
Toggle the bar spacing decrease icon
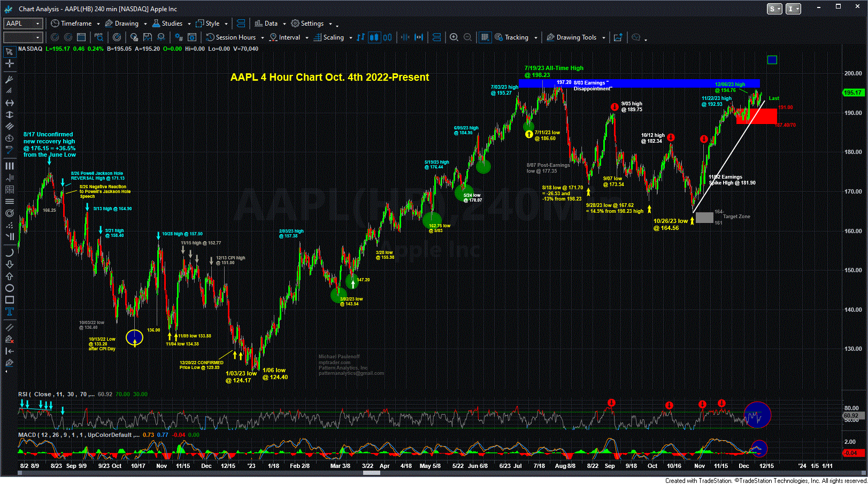pos(405,37)
